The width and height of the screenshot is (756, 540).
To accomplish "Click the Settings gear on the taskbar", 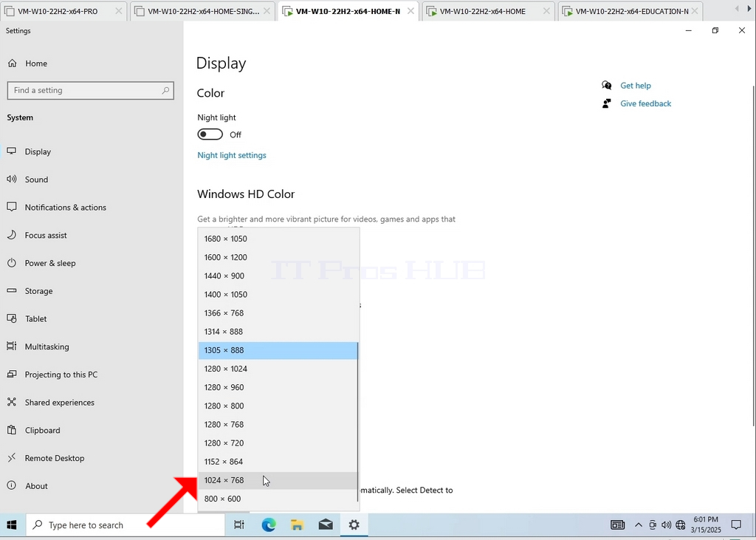I will pyautogui.click(x=354, y=525).
